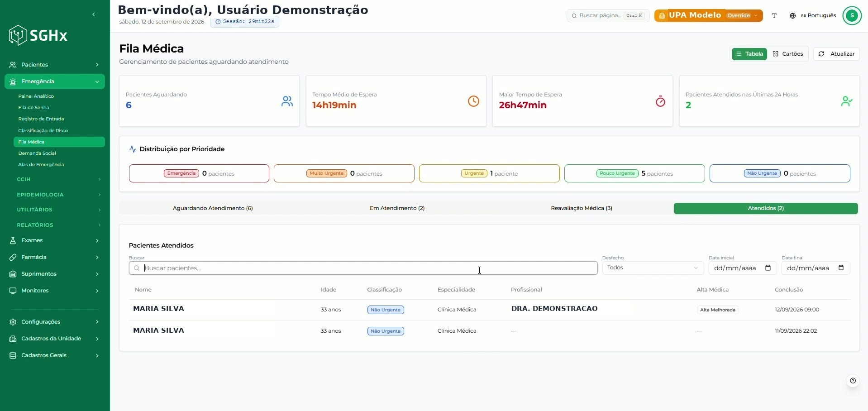This screenshot has width=868, height=411.
Task: Switch to Cartões view
Action: click(788, 54)
